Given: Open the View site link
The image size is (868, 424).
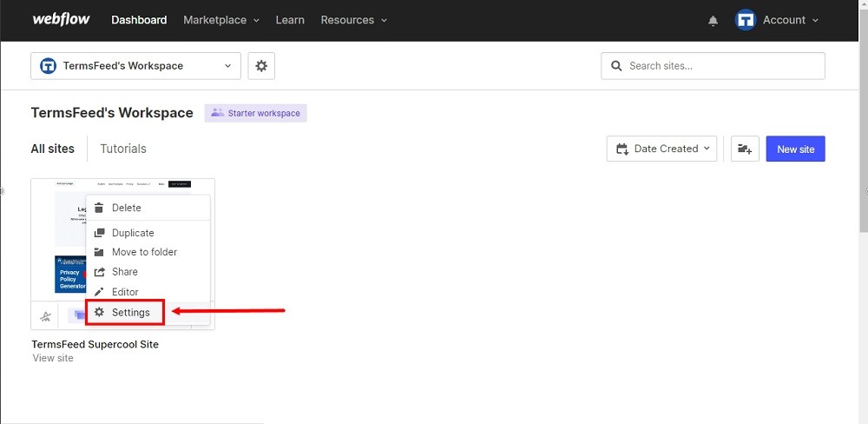Looking at the screenshot, I should coord(53,358).
